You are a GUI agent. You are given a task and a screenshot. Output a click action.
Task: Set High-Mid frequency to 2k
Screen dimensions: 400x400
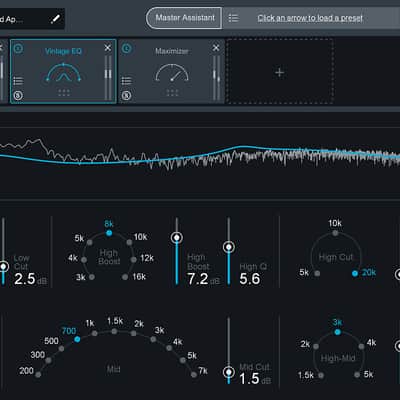point(316,347)
